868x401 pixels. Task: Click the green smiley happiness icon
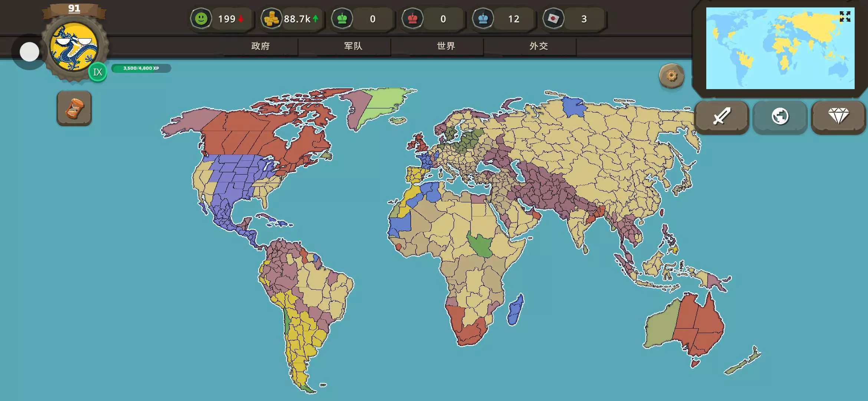point(201,19)
